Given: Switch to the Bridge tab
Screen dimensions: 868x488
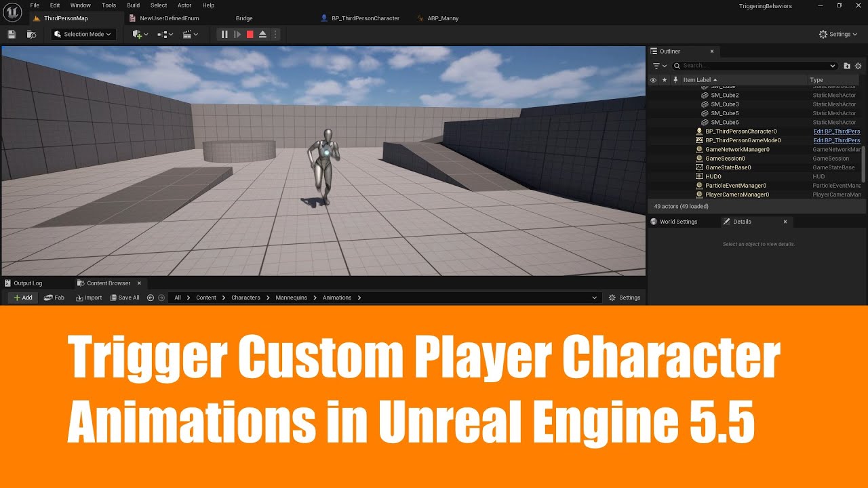Looking at the screenshot, I should (244, 18).
